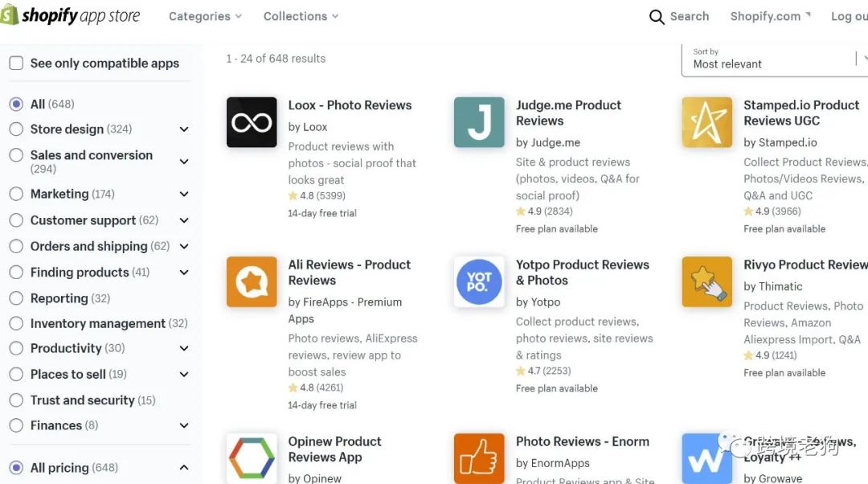Click 'by FireApps - Premium Apps' text

pyautogui.click(x=345, y=310)
